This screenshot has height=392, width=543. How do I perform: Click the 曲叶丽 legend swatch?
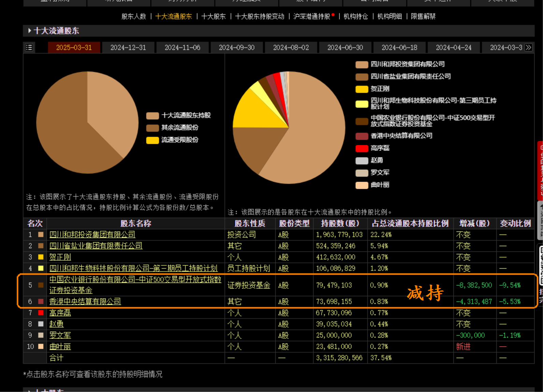click(x=362, y=185)
